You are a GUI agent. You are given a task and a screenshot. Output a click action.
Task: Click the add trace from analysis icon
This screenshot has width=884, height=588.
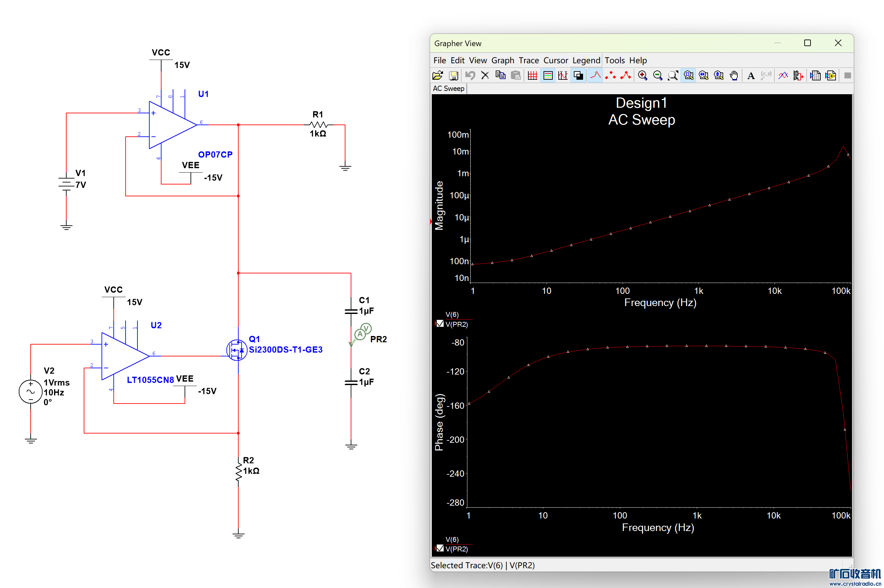(x=798, y=76)
